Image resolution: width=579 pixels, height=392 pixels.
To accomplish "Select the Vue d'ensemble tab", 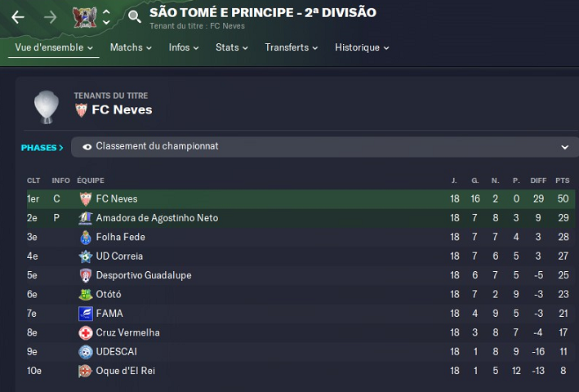I will [x=54, y=47].
